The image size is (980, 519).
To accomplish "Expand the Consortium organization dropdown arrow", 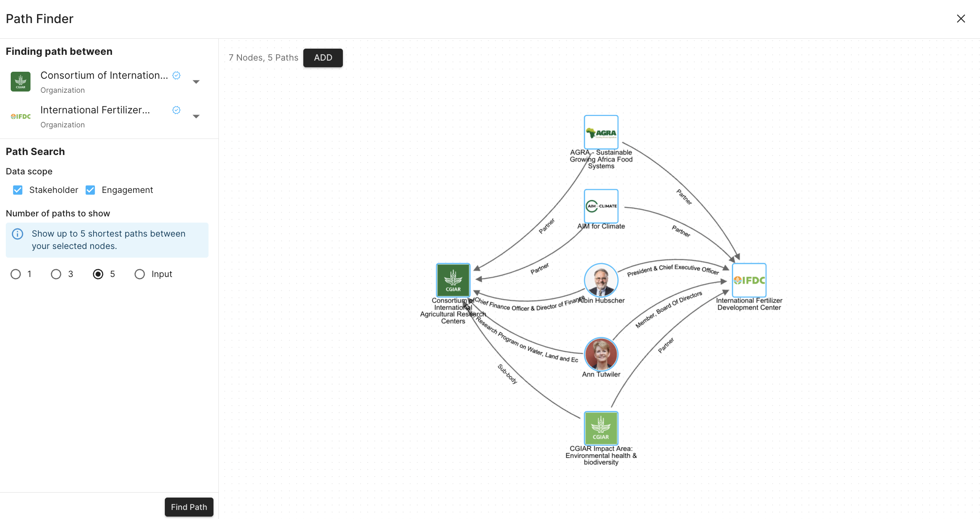I will point(196,82).
